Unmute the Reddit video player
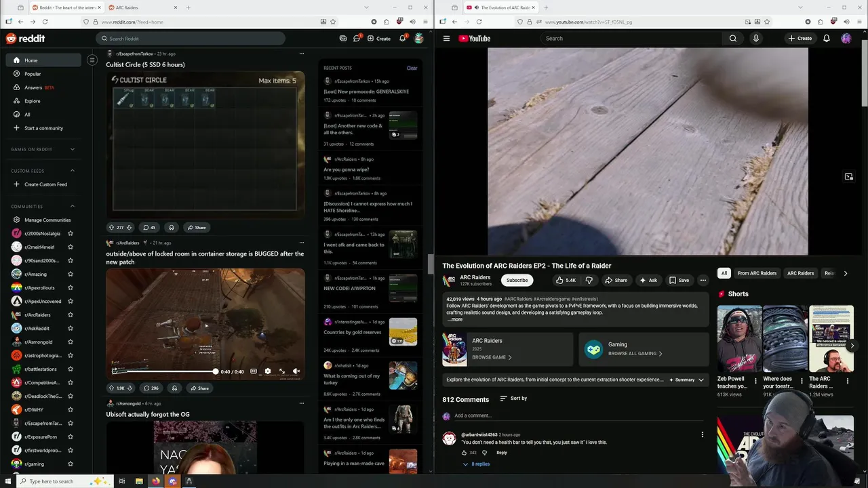The image size is (868, 488). 296,371
